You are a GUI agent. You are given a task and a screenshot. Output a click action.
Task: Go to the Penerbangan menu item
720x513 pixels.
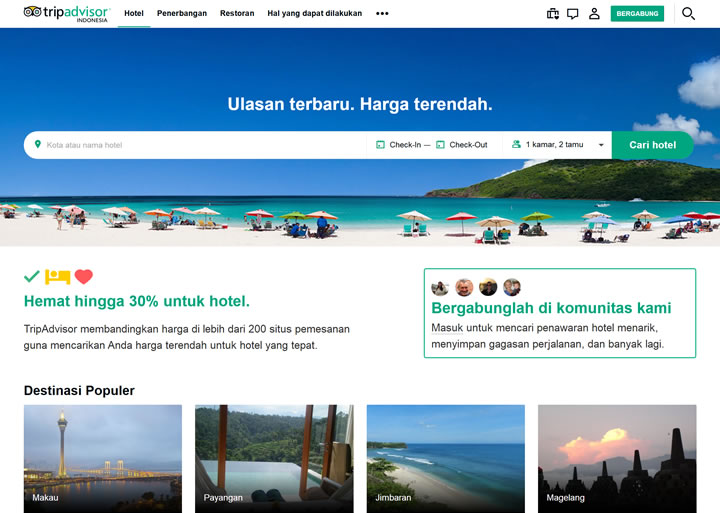[181, 14]
